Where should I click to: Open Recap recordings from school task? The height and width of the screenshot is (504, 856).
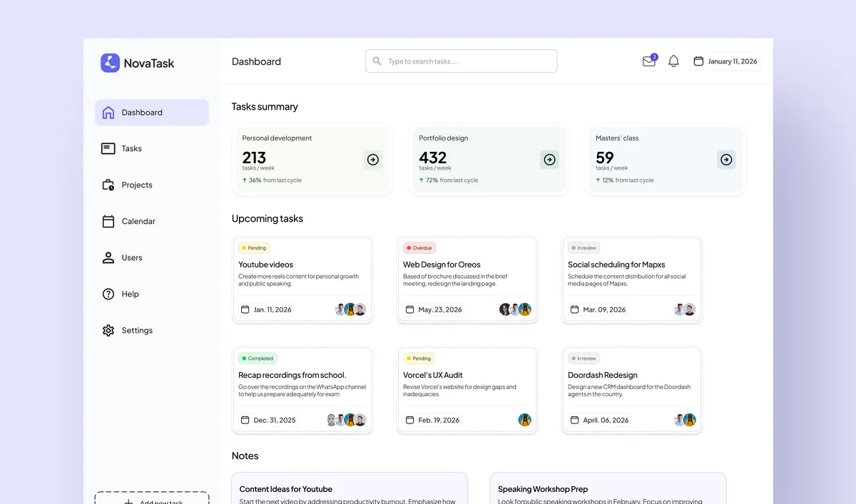[292, 375]
